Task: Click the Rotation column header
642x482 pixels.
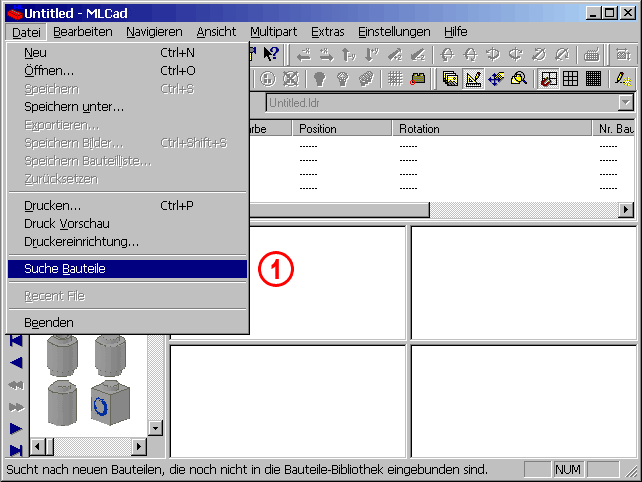Action: (x=492, y=129)
